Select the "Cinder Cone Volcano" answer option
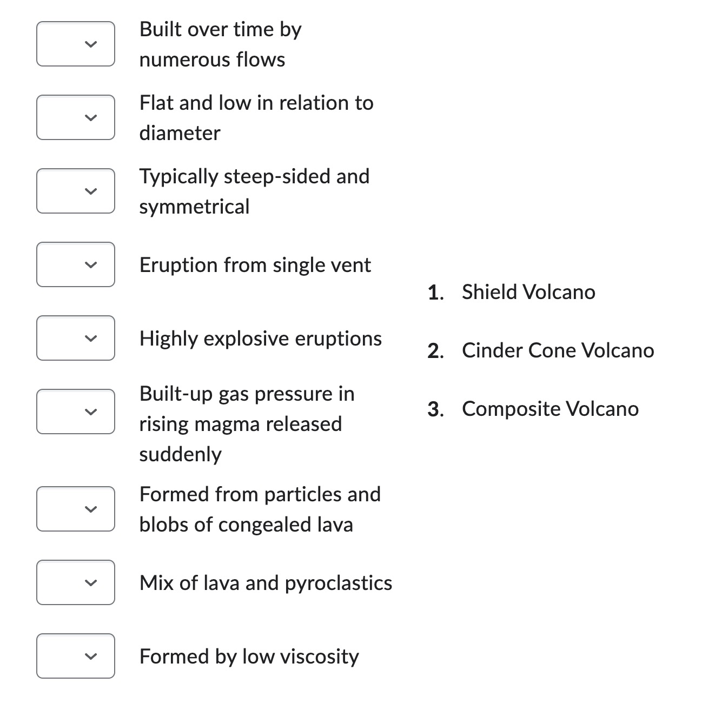Screen dimensions: 728x703 coord(558,350)
